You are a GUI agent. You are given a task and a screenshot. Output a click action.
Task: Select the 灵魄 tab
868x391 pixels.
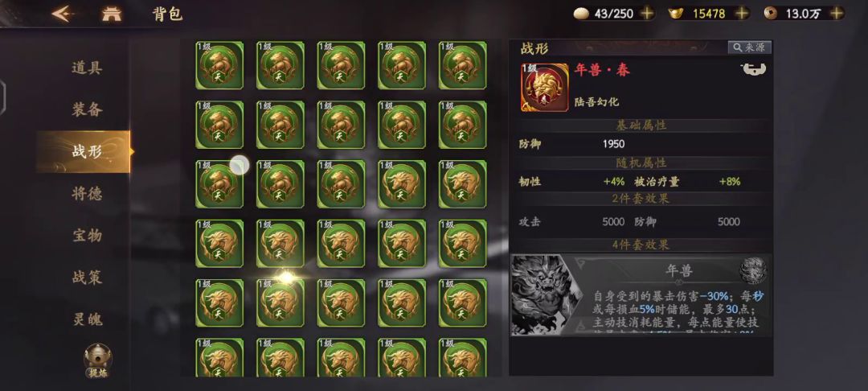pos(87,319)
